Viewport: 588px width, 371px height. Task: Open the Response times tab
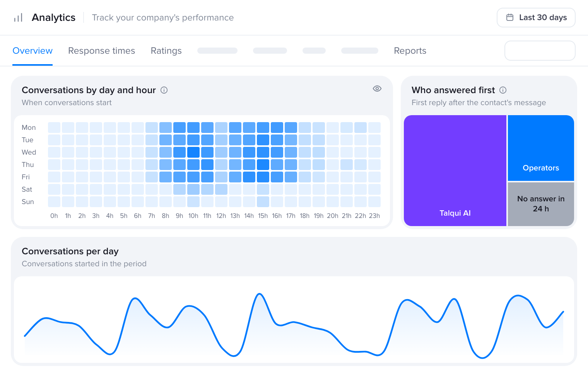tap(101, 51)
